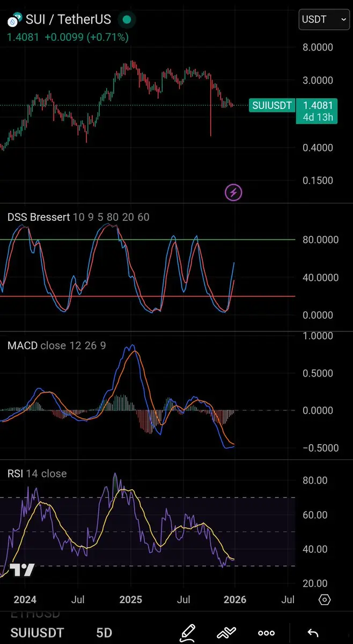Tap the SUIUSDT price line tag
Viewport: 353px width, 644px height.
click(272, 106)
